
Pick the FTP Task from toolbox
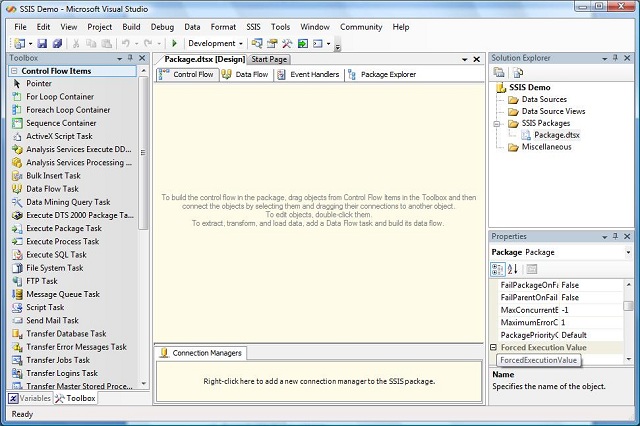coord(42,281)
